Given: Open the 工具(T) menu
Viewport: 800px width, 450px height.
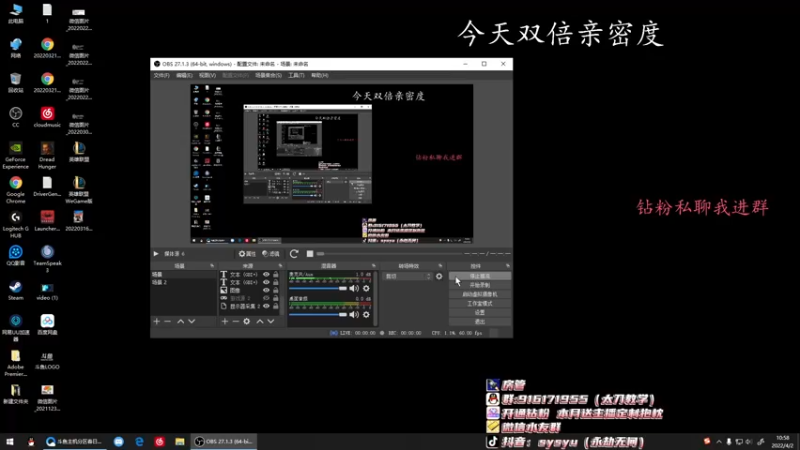Looking at the screenshot, I should pyautogui.click(x=296, y=76).
